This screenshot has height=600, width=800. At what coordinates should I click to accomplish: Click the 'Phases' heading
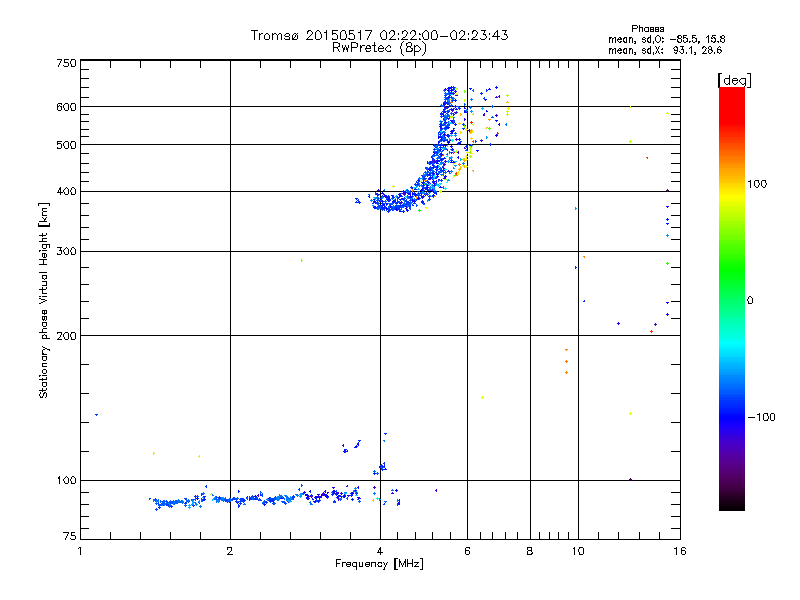[x=647, y=29]
